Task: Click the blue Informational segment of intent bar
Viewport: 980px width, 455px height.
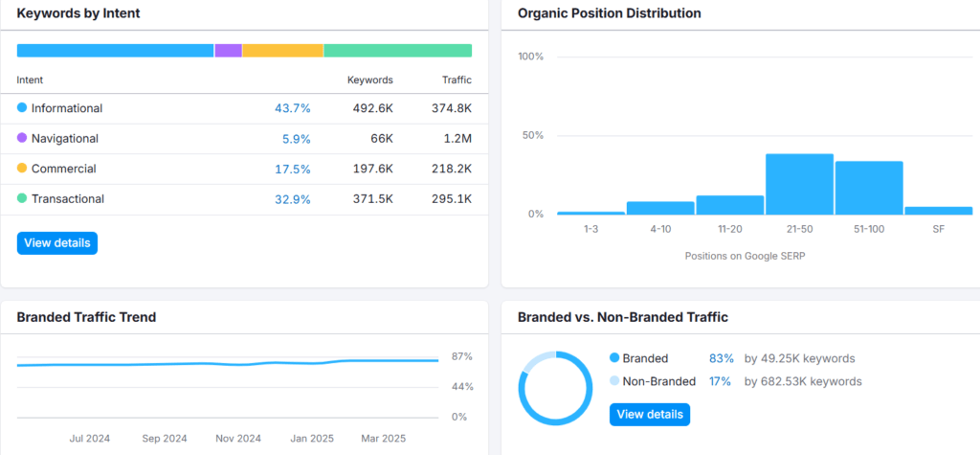Action: (115, 51)
